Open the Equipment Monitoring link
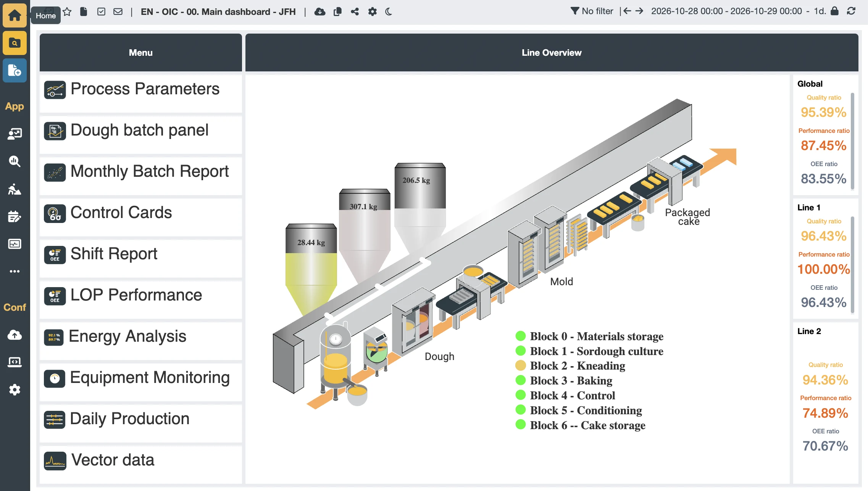Image resolution: width=868 pixels, height=491 pixels. point(141,382)
